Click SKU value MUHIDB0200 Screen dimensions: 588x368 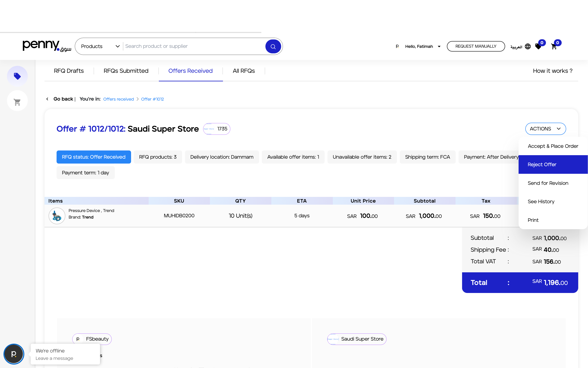click(x=179, y=216)
